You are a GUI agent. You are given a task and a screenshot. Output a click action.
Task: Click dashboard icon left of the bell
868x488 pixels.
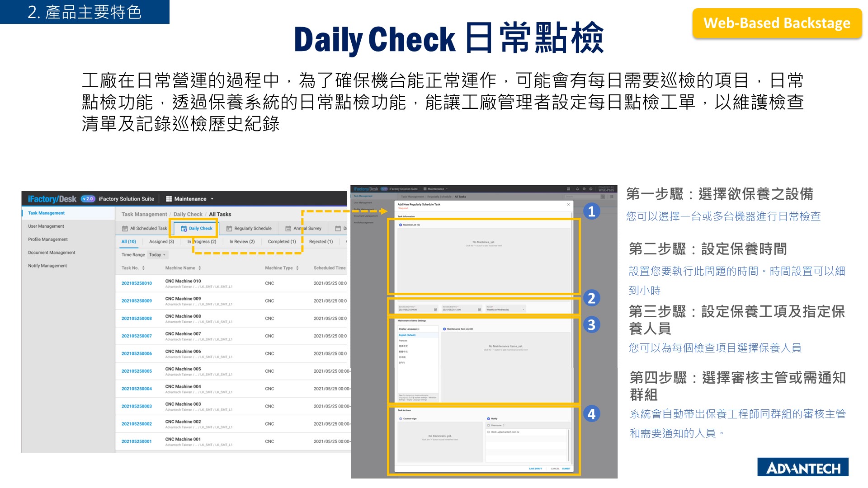click(x=568, y=189)
